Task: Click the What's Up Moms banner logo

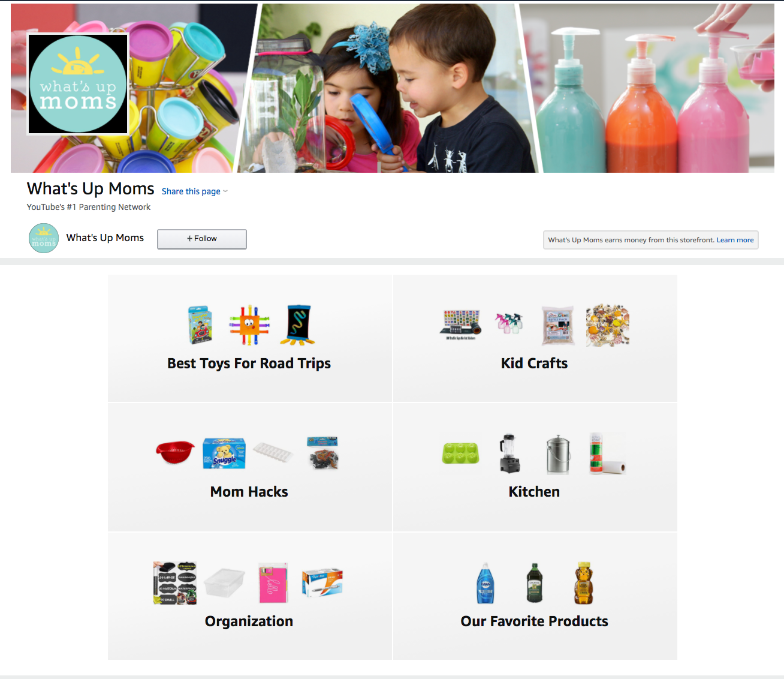Action: point(78,84)
